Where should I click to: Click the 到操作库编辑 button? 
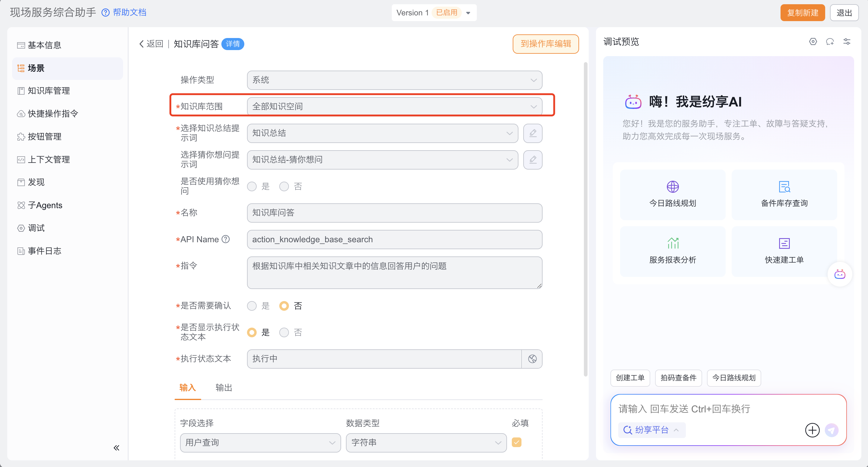point(546,44)
